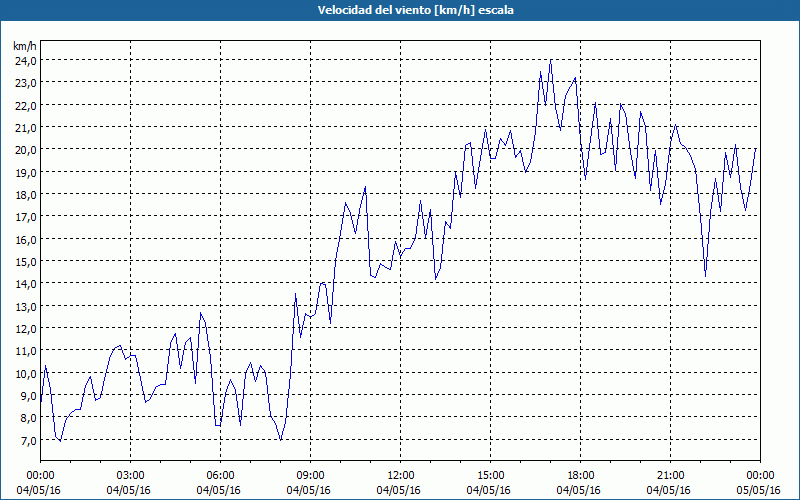Click the 12:00 time label
This screenshot has width=800, height=500.
[x=401, y=476]
